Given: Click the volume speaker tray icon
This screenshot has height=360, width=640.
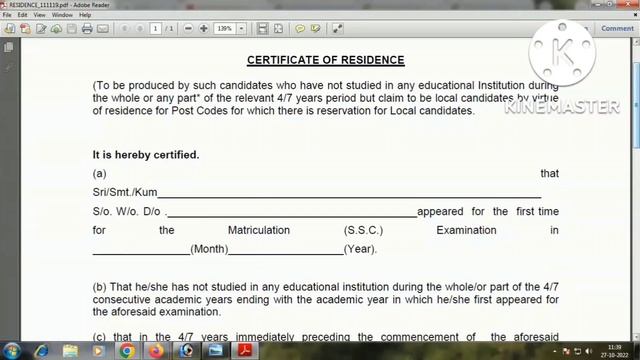Looking at the screenshot, I should (588, 351).
